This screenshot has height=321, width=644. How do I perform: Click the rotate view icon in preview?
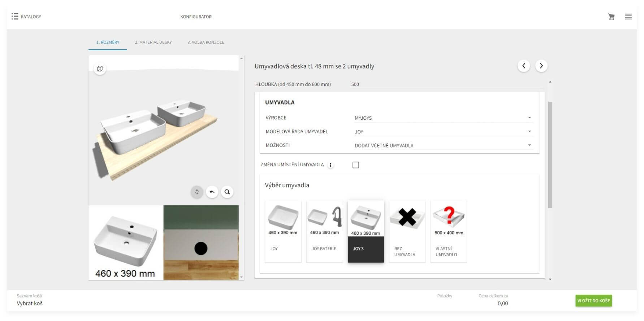click(197, 192)
